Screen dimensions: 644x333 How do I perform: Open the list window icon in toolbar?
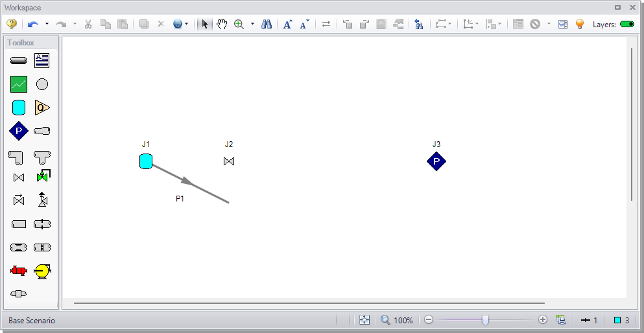pos(563,24)
